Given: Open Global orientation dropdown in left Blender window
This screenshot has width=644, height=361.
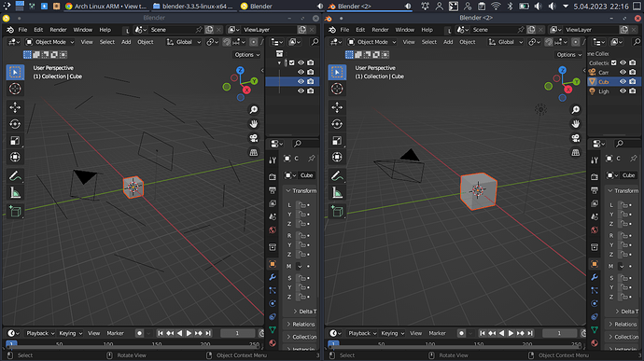Looking at the screenshot, I should [x=184, y=42].
